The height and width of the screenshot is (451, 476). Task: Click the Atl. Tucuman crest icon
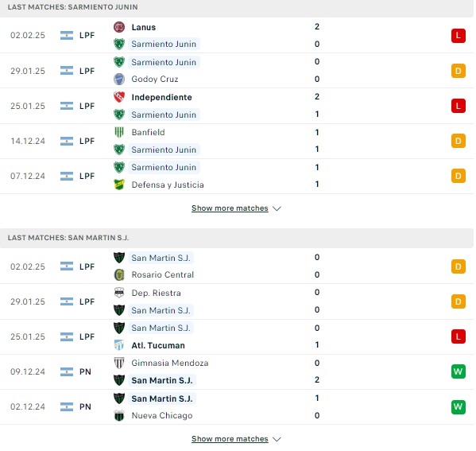(119, 345)
